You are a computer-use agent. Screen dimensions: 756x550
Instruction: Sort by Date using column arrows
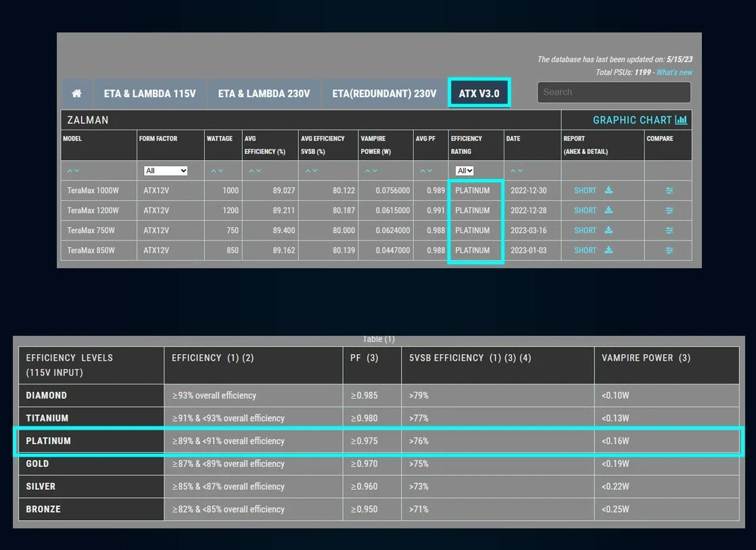517,171
